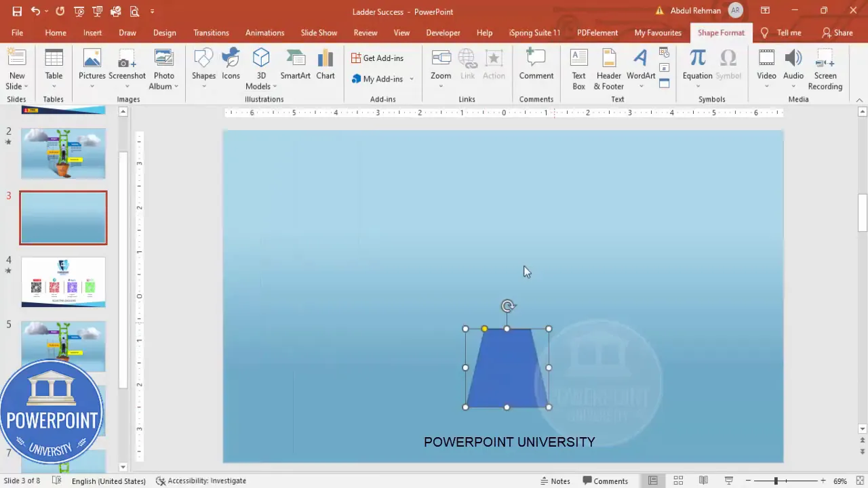The width and height of the screenshot is (868, 488).
Task: Insert Slide Number icon
Action: tap(664, 68)
